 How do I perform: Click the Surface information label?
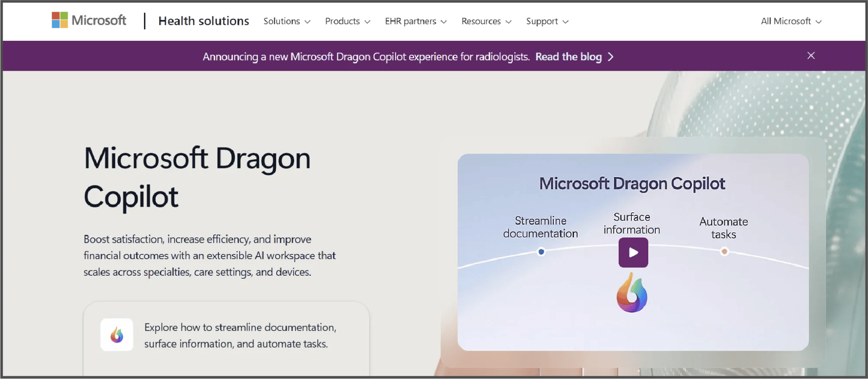point(632,223)
